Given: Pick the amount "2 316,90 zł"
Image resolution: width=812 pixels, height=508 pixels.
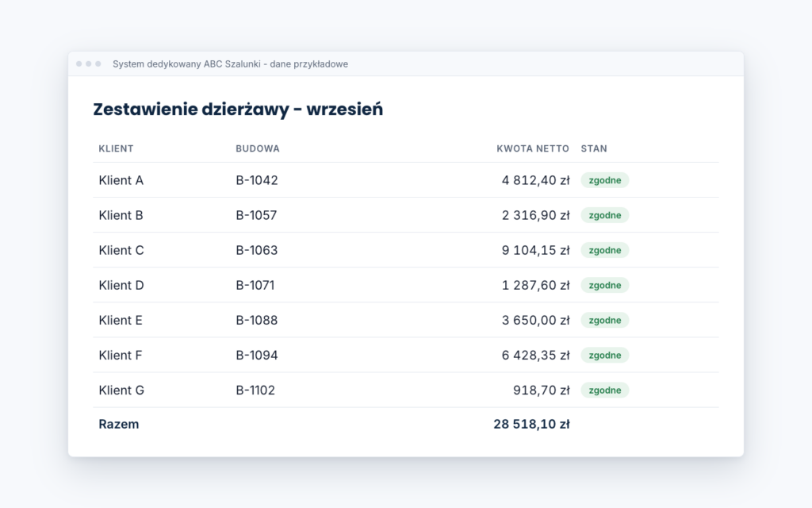Looking at the screenshot, I should pyautogui.click(x=535, y=215).
